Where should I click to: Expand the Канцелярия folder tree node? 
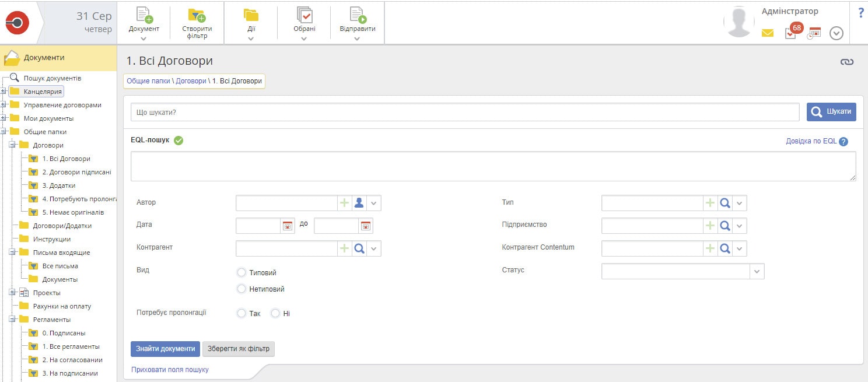pos(3,92)
